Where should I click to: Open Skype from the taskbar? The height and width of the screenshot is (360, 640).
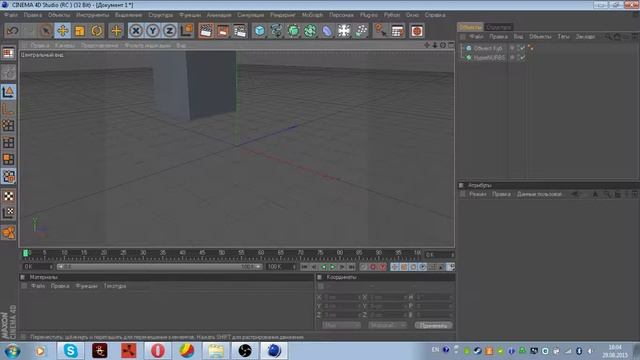click(x=71, y=351)
